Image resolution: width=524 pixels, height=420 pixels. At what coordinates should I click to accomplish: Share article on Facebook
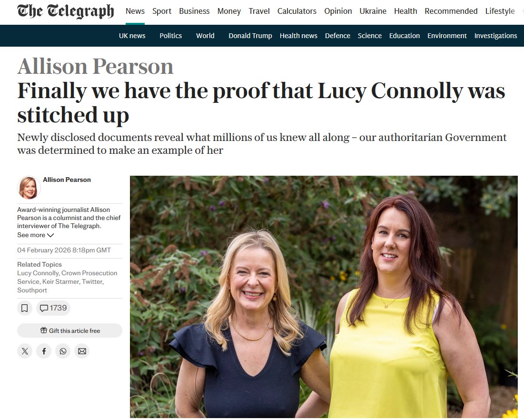pos(44,351)
